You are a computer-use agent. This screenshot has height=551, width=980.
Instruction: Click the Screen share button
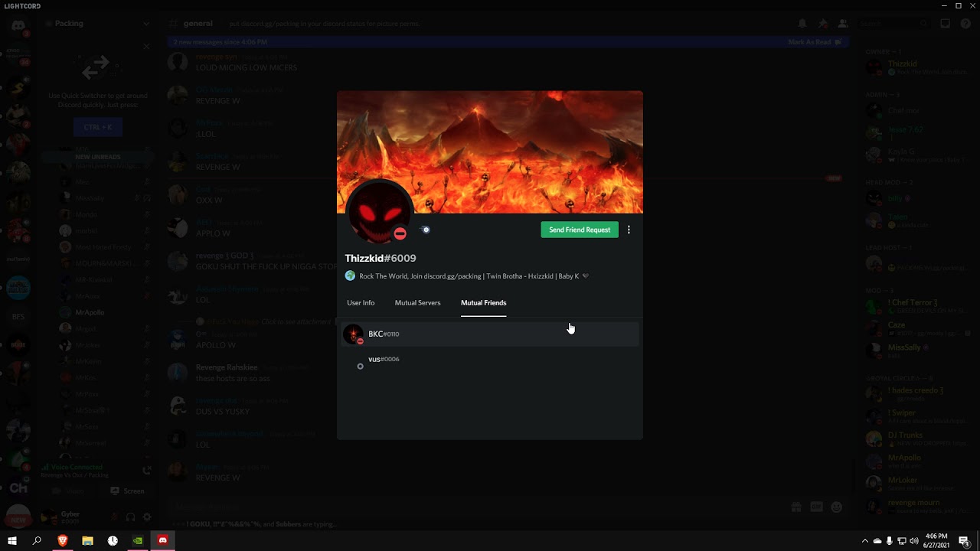(x=127, y=491)
